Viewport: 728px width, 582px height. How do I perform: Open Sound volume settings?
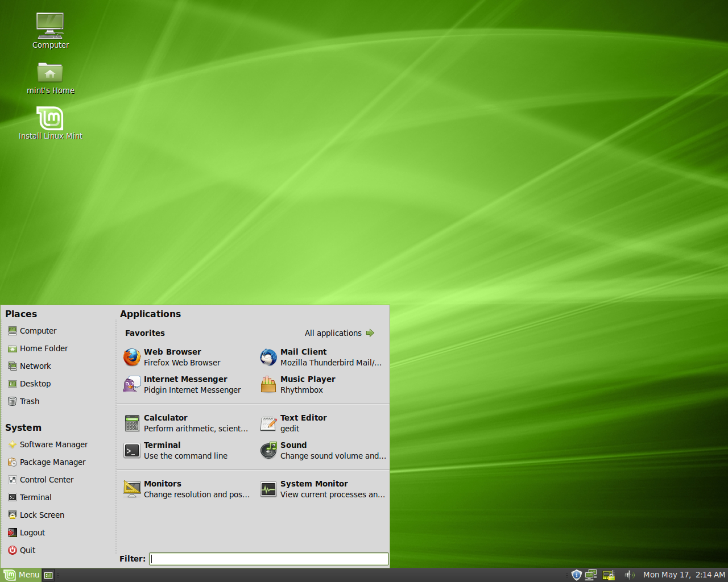pos(293,450)
